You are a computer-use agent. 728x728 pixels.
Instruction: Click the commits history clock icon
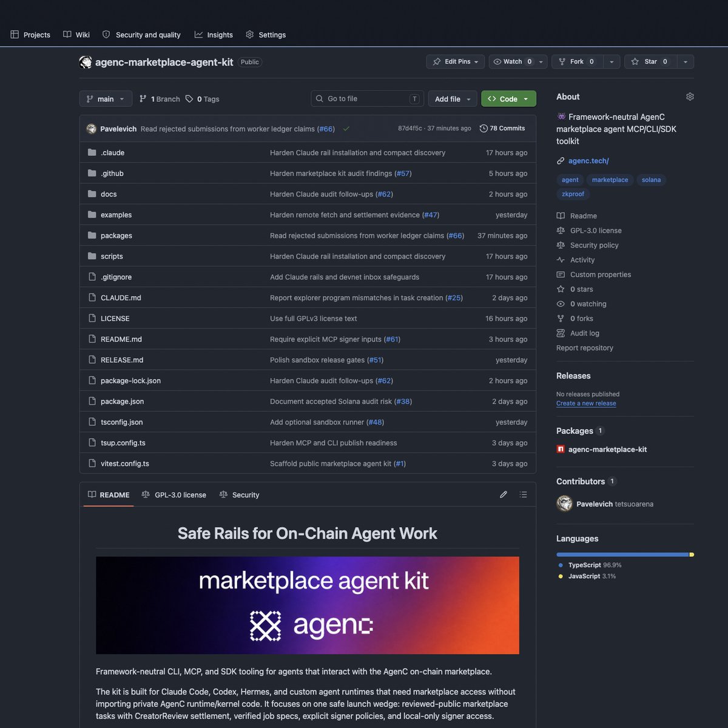[x=484, y=129]
